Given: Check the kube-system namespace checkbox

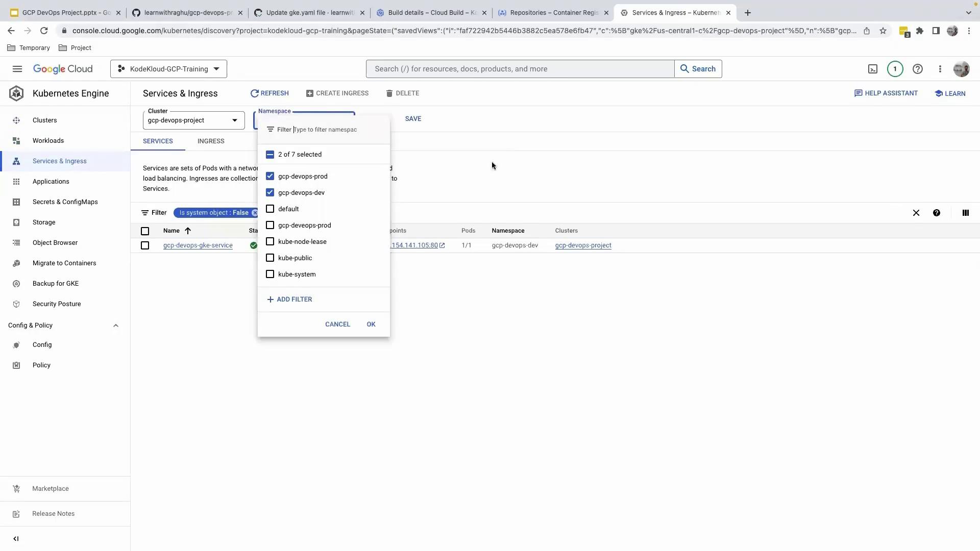Looking at the screenshot, I should [x=270, y=274].
